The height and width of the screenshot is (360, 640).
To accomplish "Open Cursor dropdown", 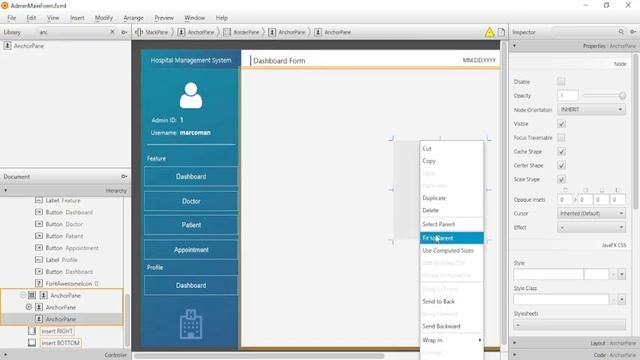I will click(x=591, y=213).
